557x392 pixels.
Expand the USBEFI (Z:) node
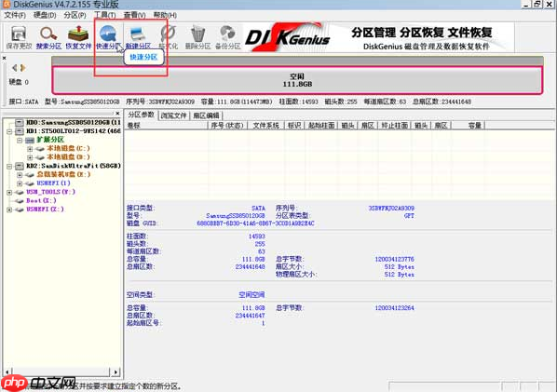(9, 210)
